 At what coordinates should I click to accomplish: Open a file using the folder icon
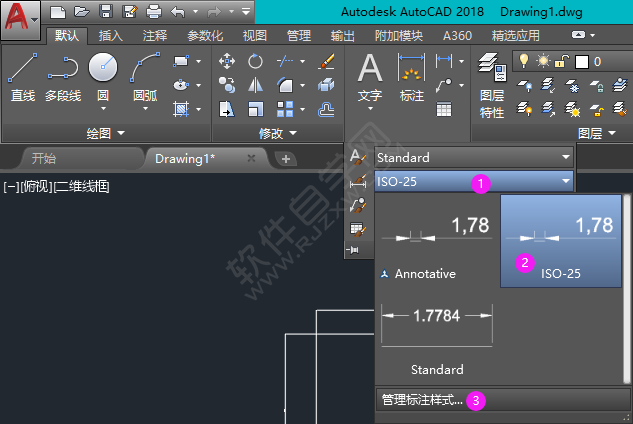point(82,12)
